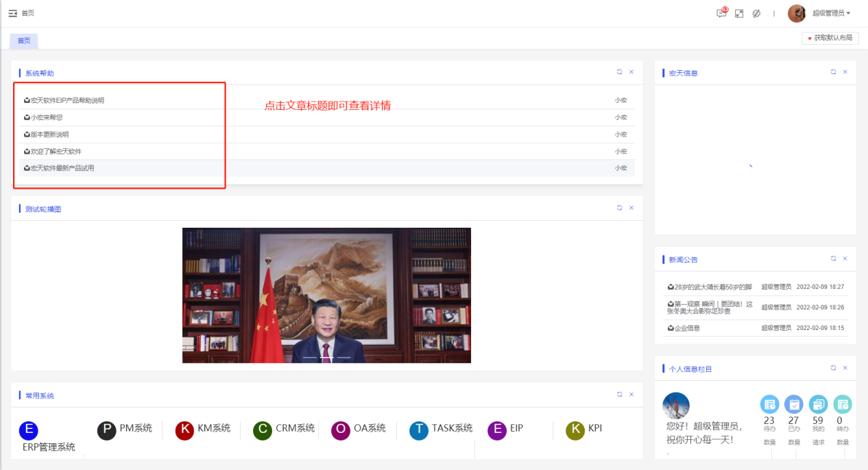Close the 宏天信息 panel

[x=845, y=72]
